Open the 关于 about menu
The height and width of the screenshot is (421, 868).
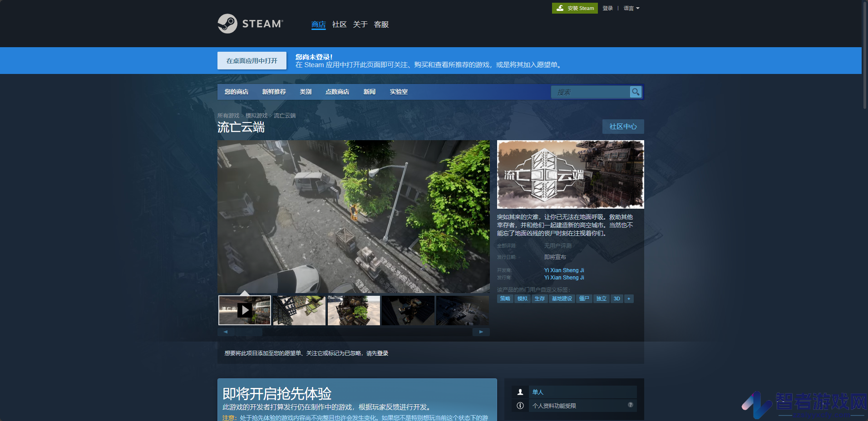click(x=360, y=24)
